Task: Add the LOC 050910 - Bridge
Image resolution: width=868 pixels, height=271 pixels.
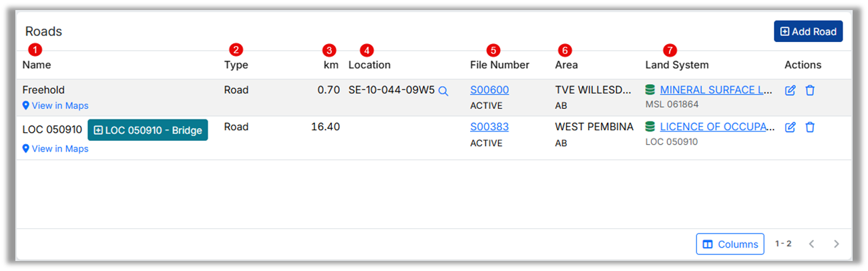Action: (x=148, y=130)
